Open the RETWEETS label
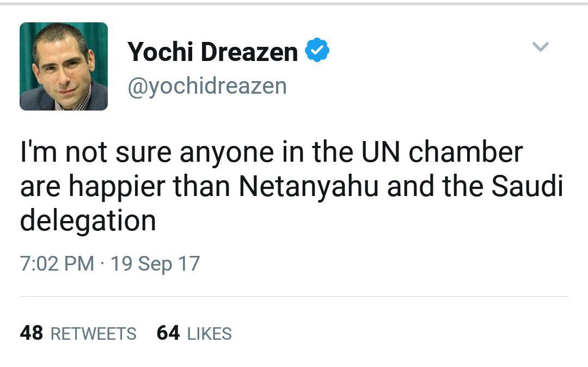Image resolution: width=588 pixels, height=367 pixels. click(93, 334)
